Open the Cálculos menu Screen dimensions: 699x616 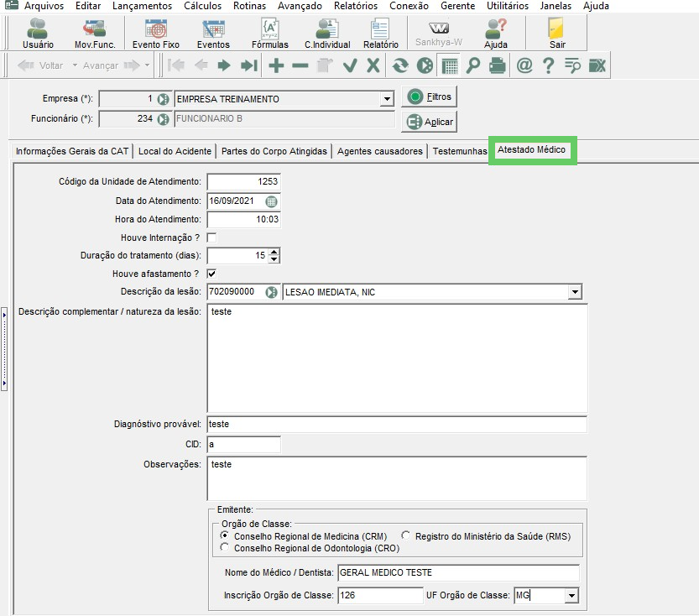(202, 6)
